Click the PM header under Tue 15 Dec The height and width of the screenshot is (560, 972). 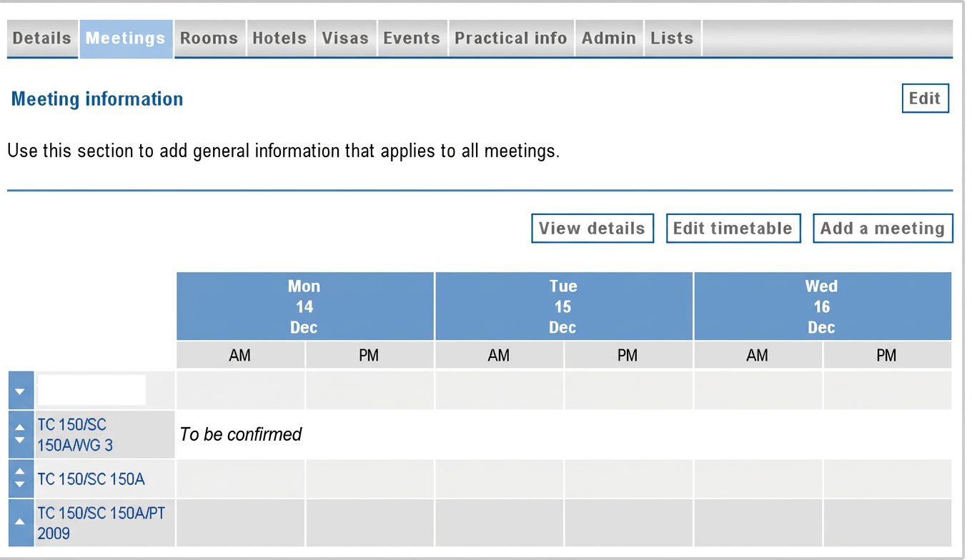tap(628, 355)
